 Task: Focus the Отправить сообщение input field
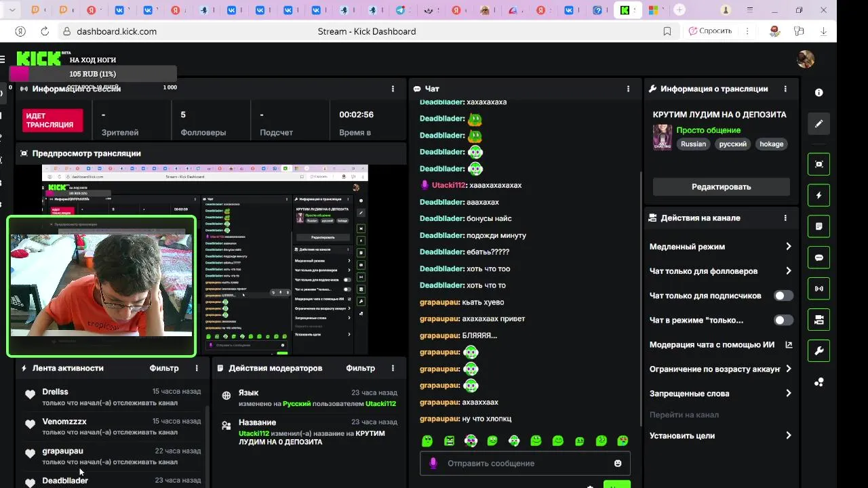tap(525, 464)
